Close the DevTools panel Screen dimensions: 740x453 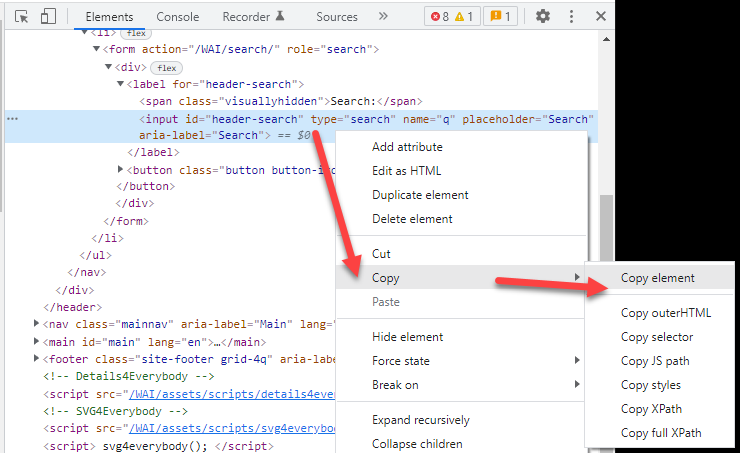[601, 17]
